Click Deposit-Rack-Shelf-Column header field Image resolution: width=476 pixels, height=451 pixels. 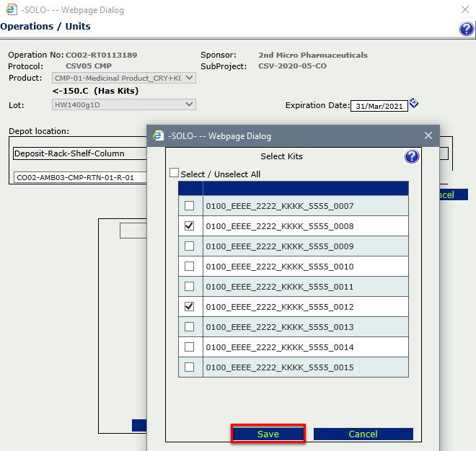pyautogui.click(x=80, y=153)
